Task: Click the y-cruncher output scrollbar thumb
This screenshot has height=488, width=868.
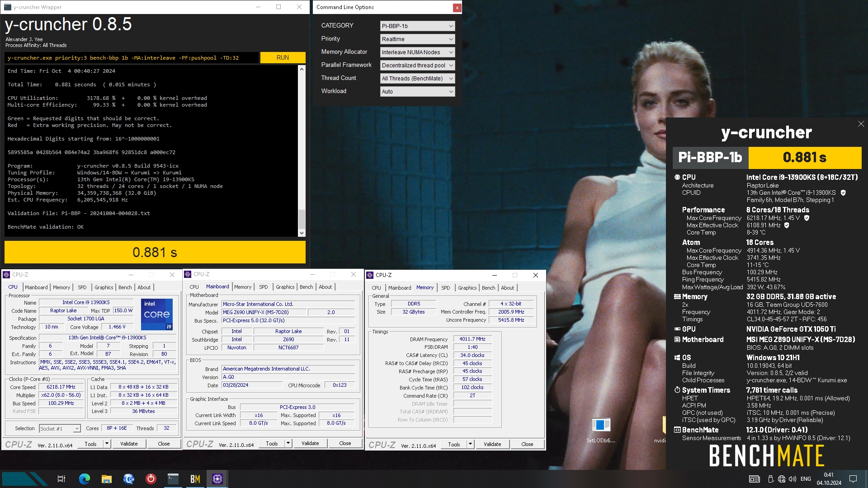Action: (302, 219)
